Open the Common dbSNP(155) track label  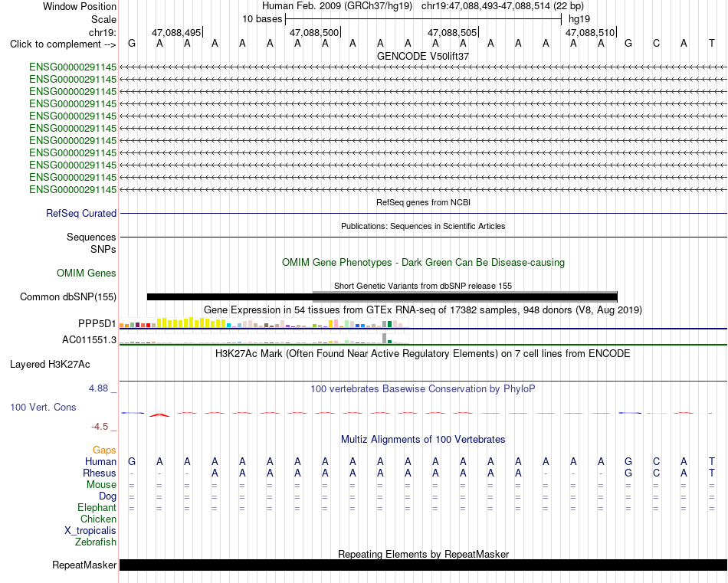point(67,296)
